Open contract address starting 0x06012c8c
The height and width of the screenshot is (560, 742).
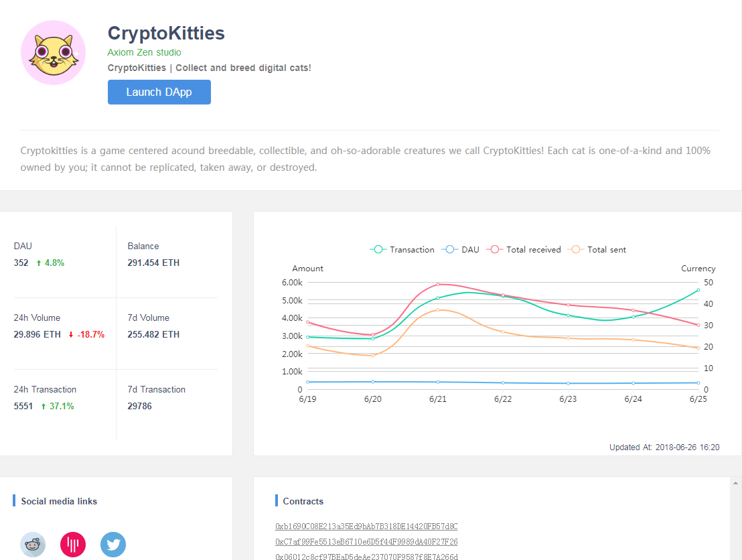[x=366, y=557]
